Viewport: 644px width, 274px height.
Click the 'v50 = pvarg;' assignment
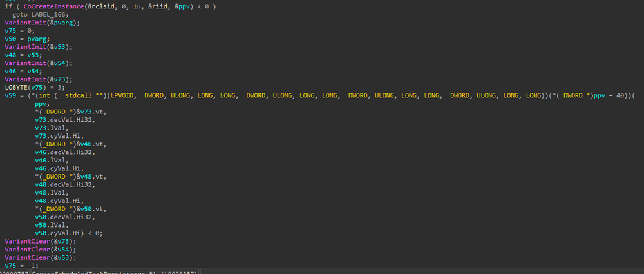tap(27, 39)
